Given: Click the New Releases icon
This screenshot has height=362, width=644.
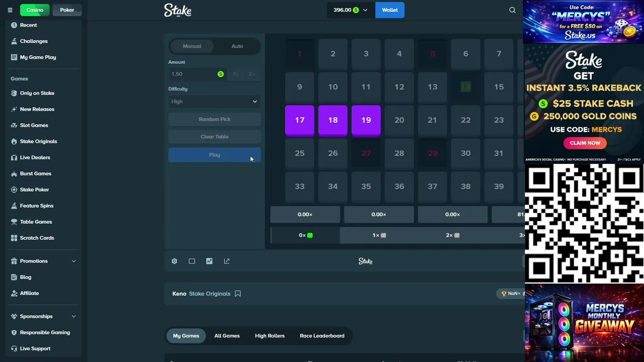Looking at the screenshot, I should click(14, 109).
